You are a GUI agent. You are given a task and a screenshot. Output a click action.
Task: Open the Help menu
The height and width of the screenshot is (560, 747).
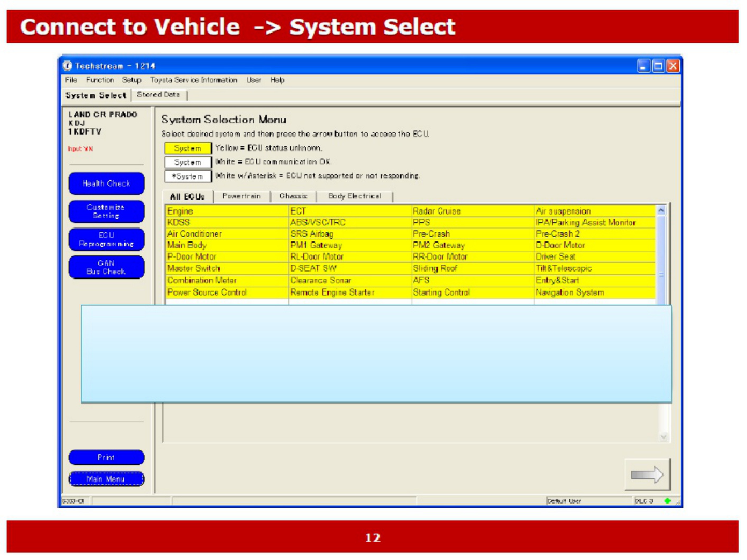point(278,80)
